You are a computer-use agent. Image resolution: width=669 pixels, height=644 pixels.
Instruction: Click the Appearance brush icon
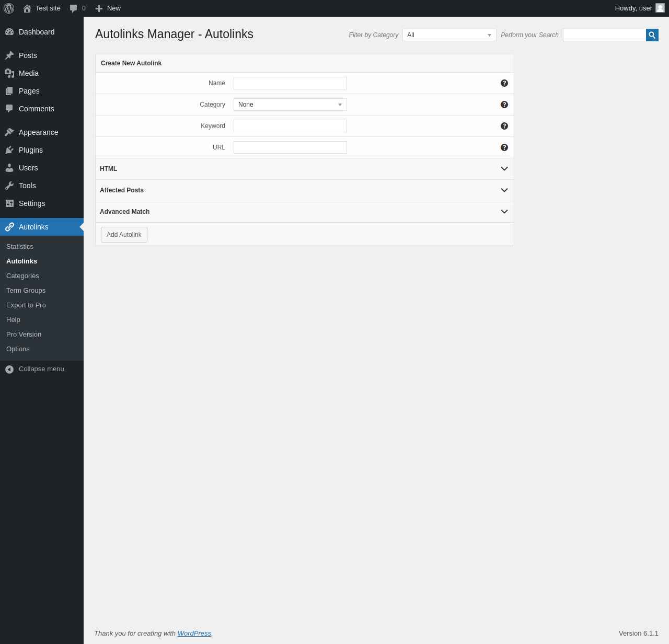coord(9,132)
